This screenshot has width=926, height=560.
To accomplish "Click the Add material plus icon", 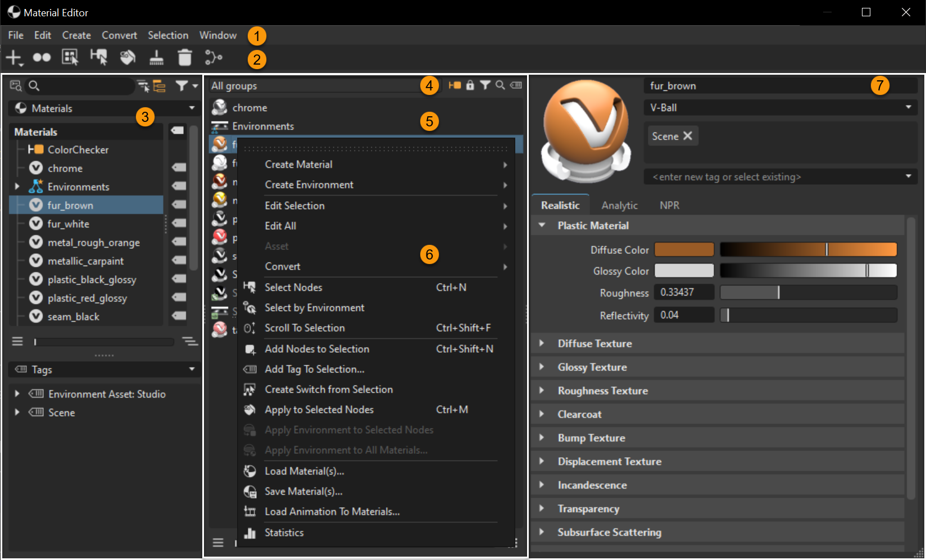I will [14, 57].
